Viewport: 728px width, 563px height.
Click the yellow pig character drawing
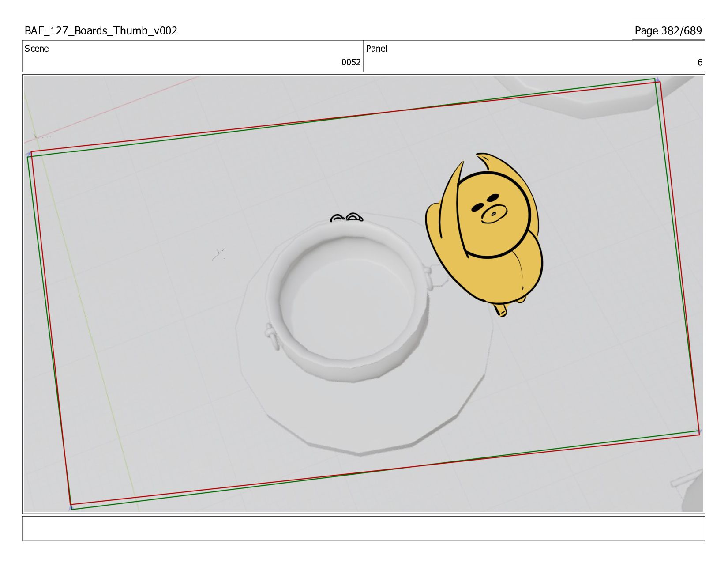coord(484,234)
